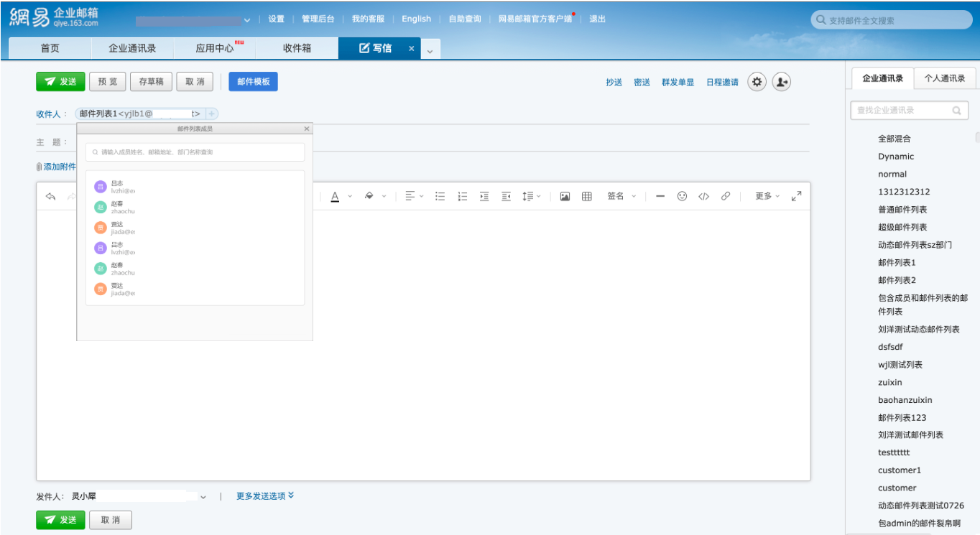980x535 pixels.
Task: Insert an image from the editor toolbar
Action: [565, 197]
